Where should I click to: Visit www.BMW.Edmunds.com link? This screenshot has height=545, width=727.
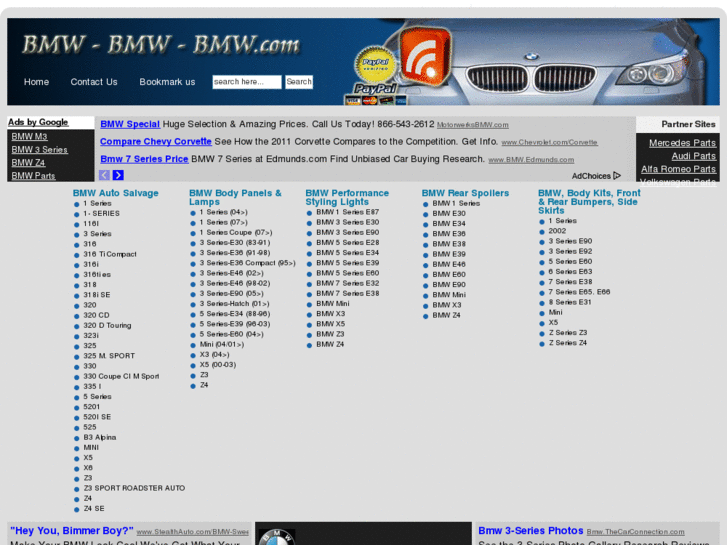click(531, 160)
